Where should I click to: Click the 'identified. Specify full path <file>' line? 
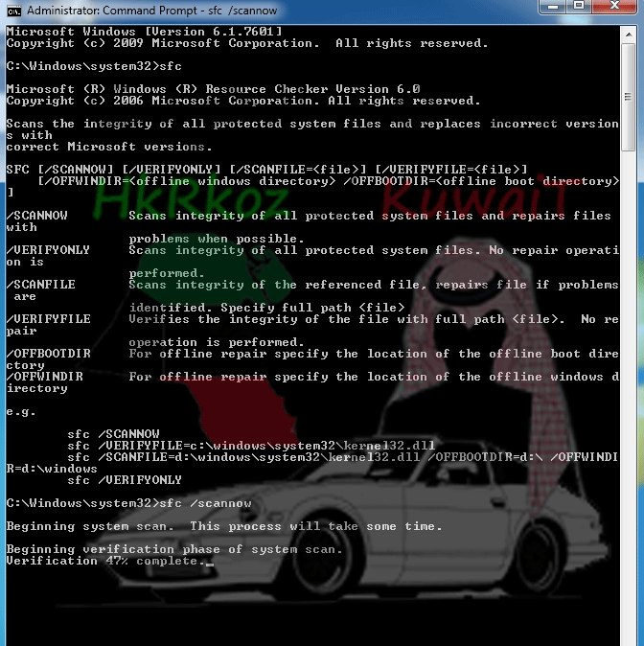(x=266, y=309)
